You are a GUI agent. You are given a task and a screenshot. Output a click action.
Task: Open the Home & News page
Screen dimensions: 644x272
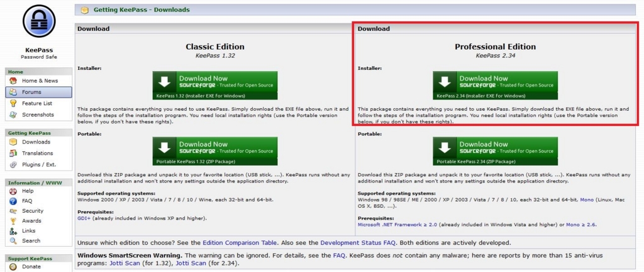pos(38,81)
